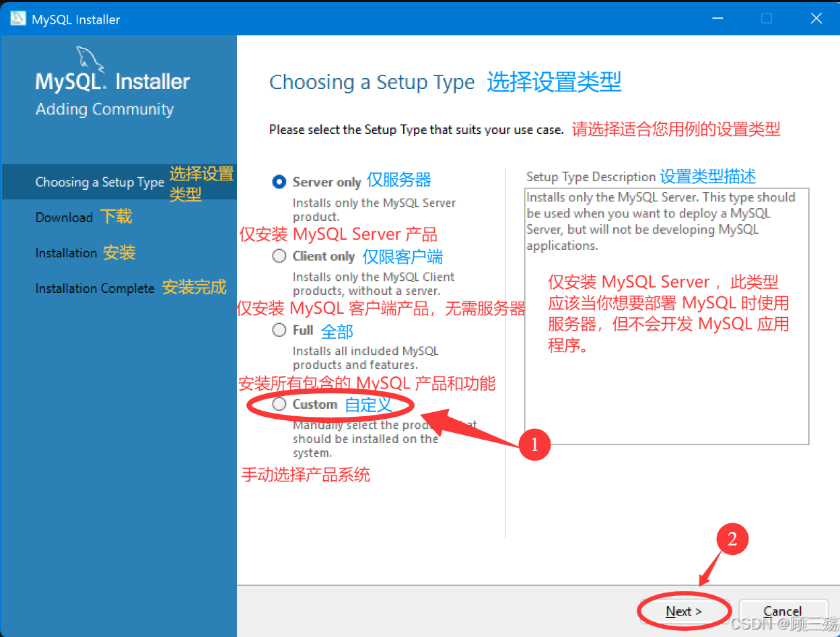Viewport: 840px width, 637px height.
Task: Click inside the Setup Type Description box
Action: [666, 316]
